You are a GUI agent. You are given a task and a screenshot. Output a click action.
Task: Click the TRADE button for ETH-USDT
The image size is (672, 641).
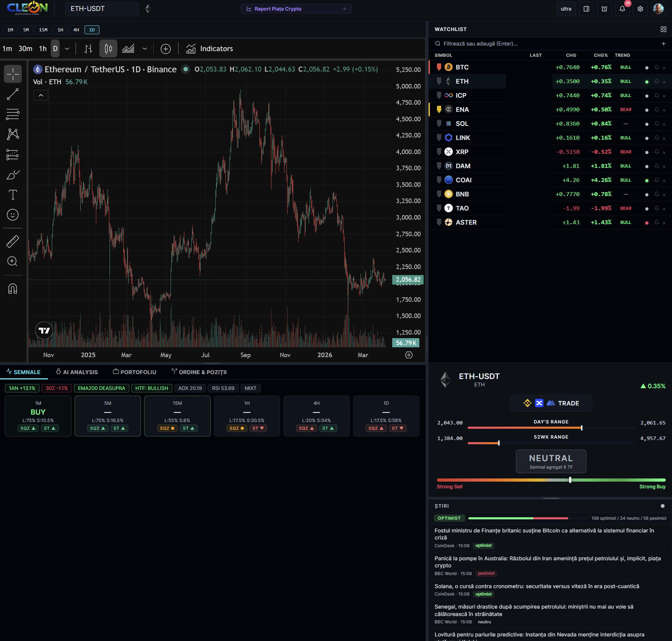tap(551, 403)
